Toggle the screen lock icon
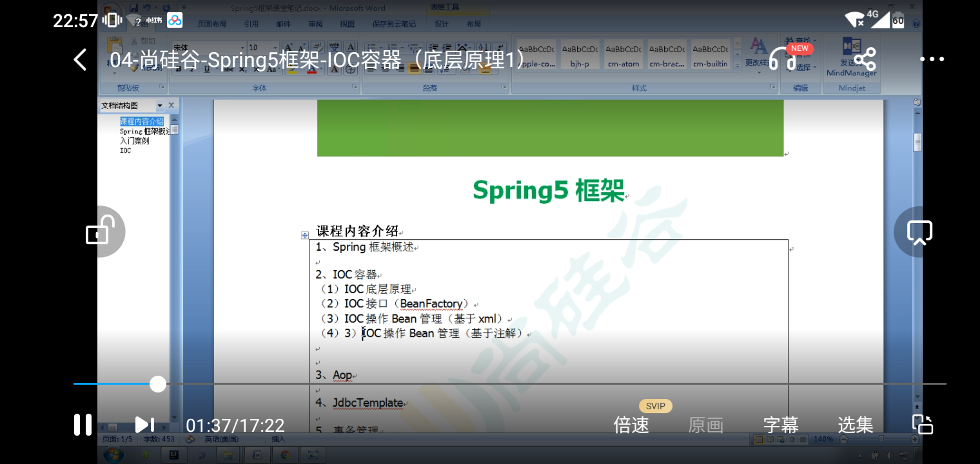 coord(101,231)
